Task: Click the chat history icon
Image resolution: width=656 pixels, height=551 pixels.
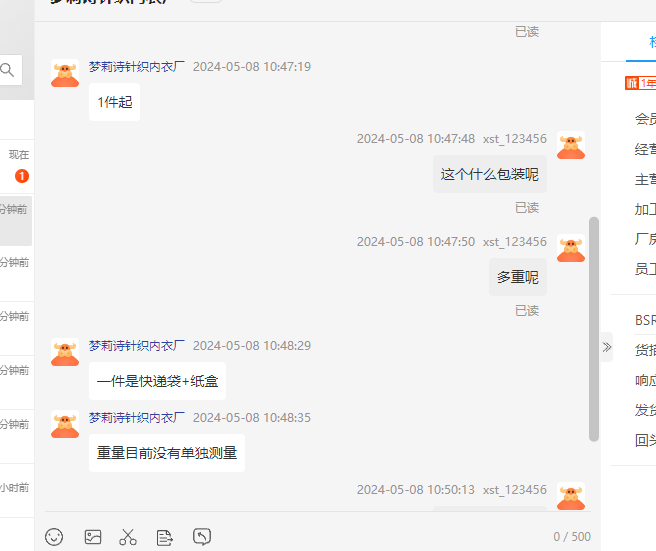Action: click(202, 536)
